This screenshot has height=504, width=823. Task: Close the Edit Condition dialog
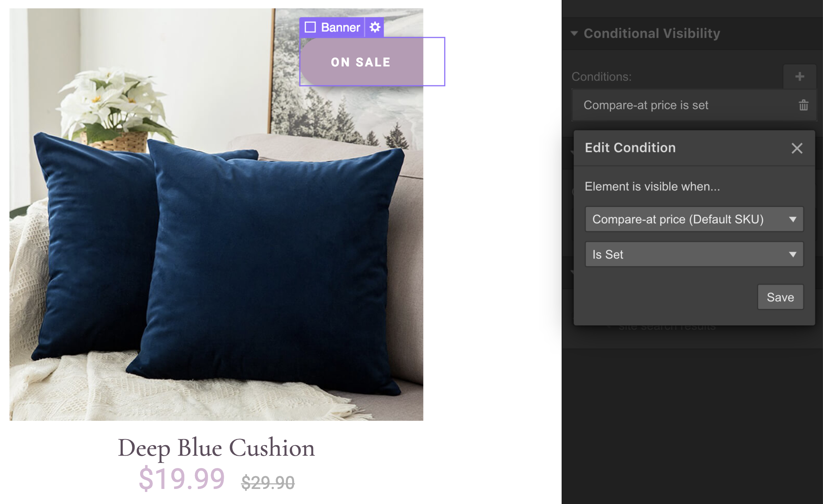tap(797, 148)
